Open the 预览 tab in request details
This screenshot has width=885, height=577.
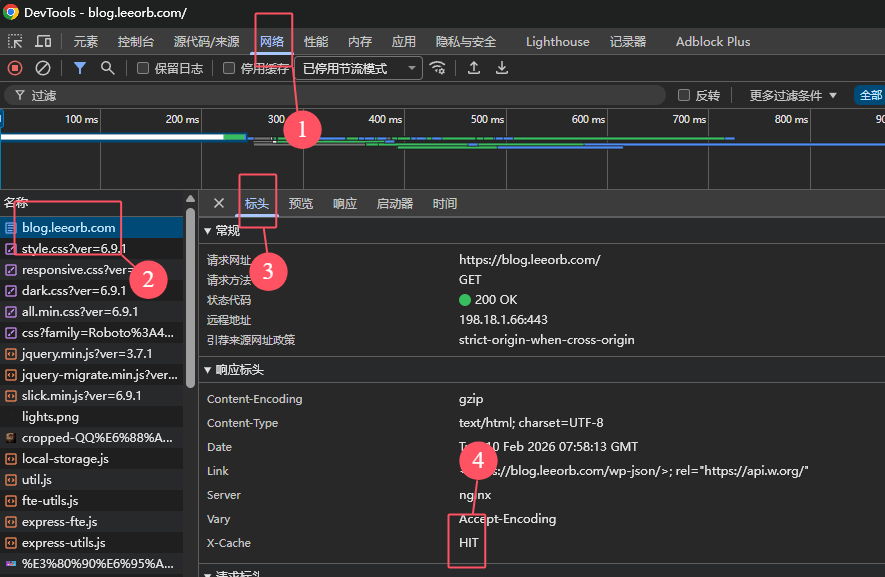pyautogui.click(x=301, y=203)
